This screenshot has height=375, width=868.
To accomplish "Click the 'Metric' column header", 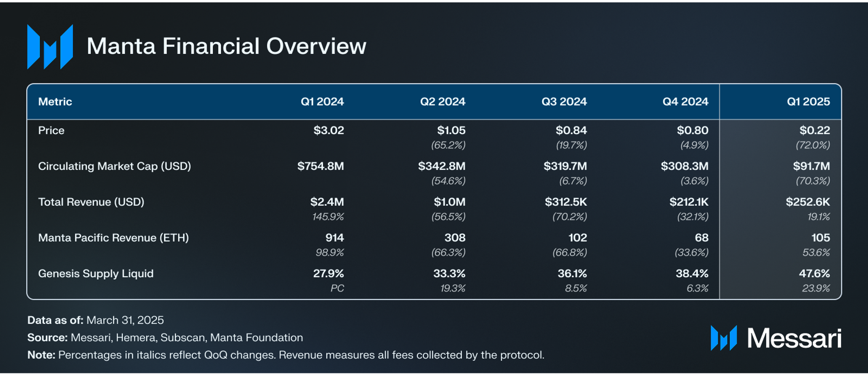I will (x=55, y=102).
